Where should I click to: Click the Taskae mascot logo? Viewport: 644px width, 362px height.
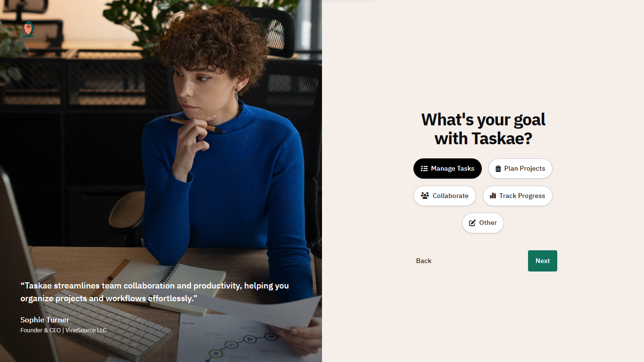pos(29,30)
